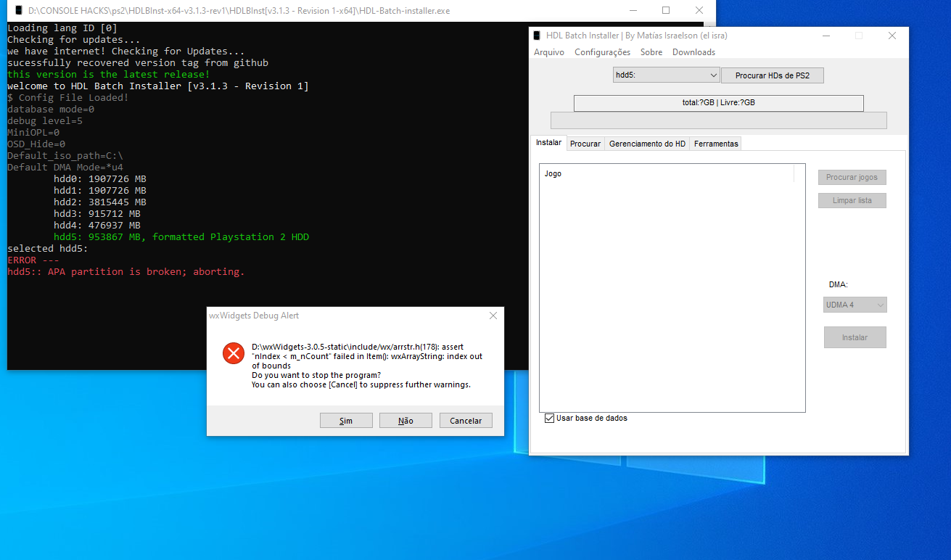
Task: Click the hdd2: 3815445 MB console line
Action: point(100,202)
